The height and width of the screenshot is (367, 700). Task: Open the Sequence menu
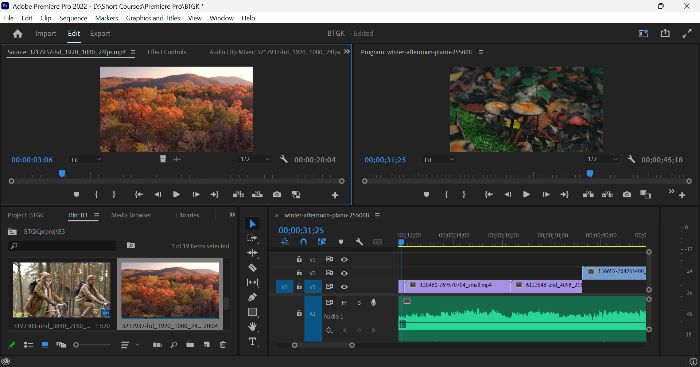click(73, 18)
